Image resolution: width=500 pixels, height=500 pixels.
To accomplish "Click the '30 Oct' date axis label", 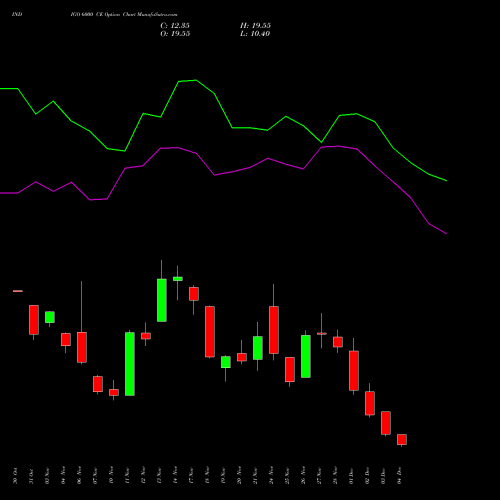I will pos(15,476).
